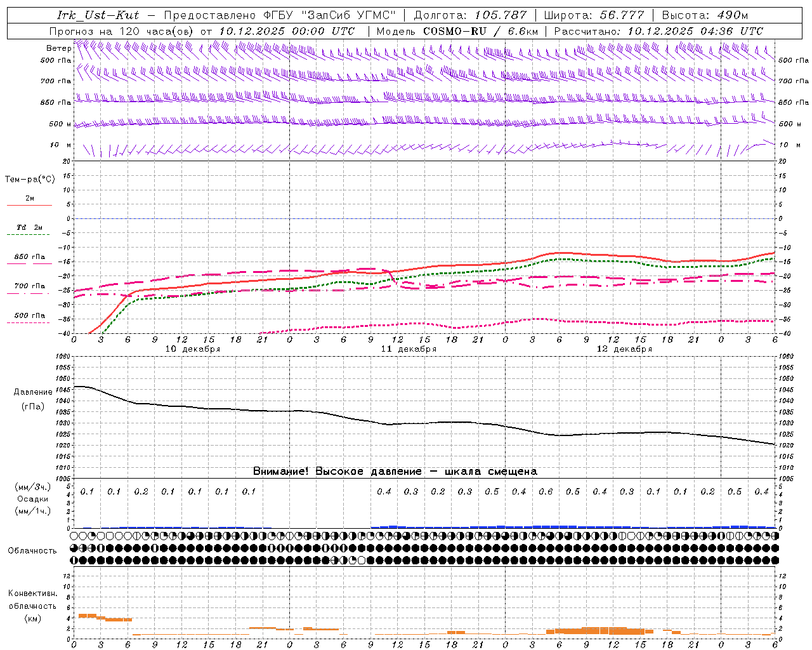Click the left 700 гПа wind level label
This screenshot has height=650, width=812.
pyautogui.click(x=56, y=81)
